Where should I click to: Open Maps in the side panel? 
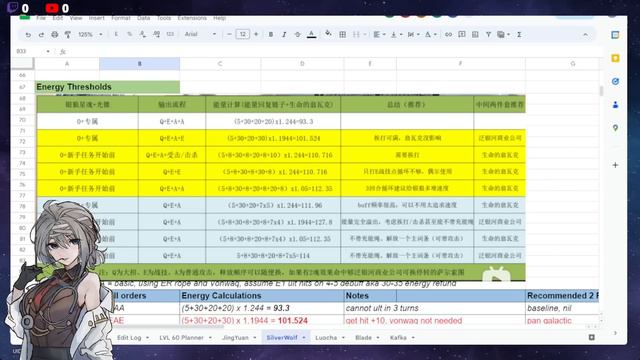click(x=615, y=128)
